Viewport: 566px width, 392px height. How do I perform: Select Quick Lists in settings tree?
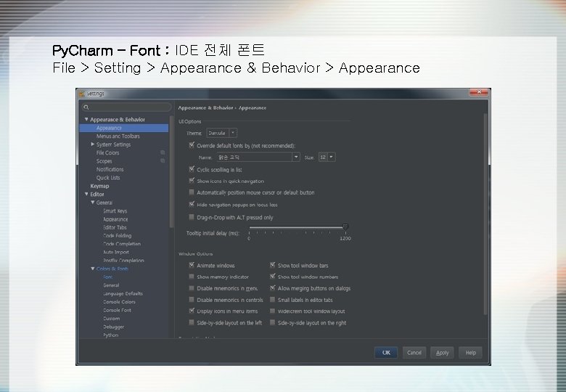point(108,178)
